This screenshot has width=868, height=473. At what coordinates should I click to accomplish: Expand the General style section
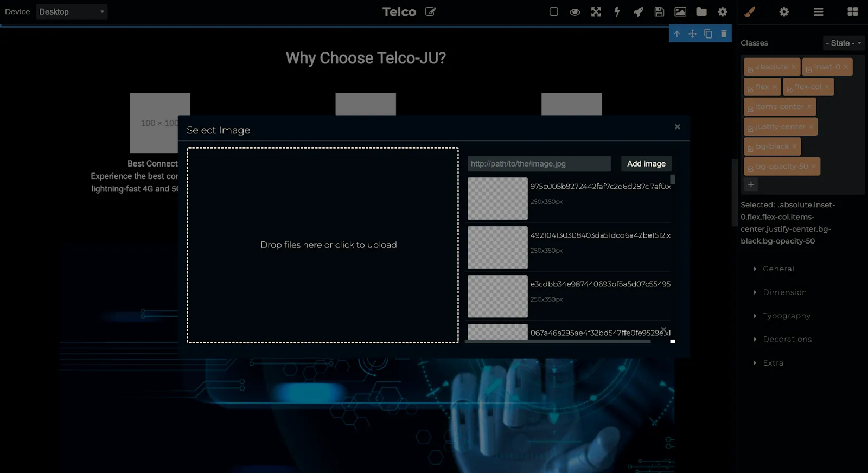(x=778, y=269)
